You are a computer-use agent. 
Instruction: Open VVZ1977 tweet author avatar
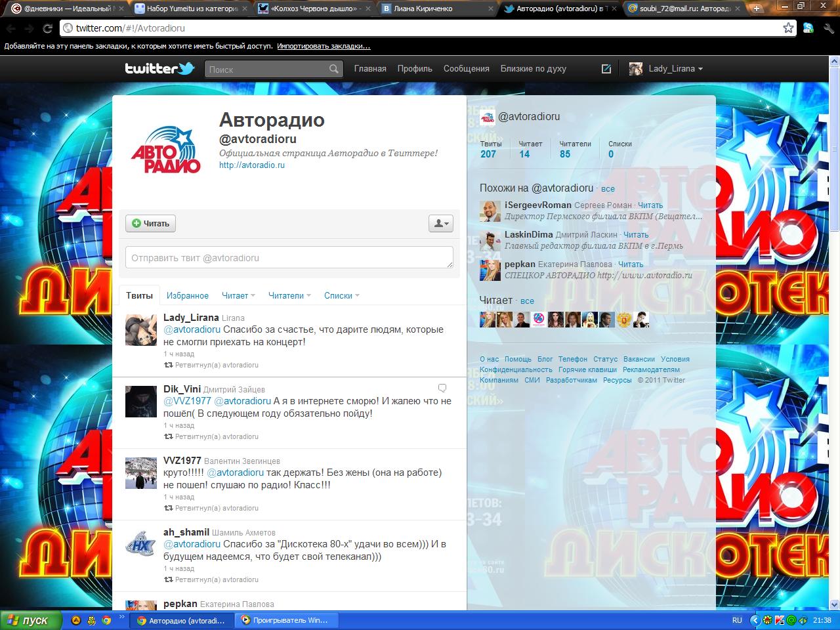tap(141, 472)
